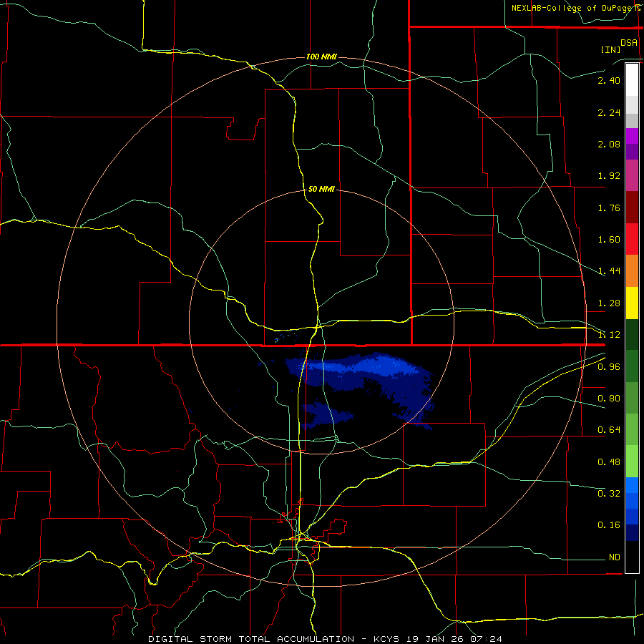Pick the bright red legend swatch
644x644 pixels.
(x=632, y=239)
